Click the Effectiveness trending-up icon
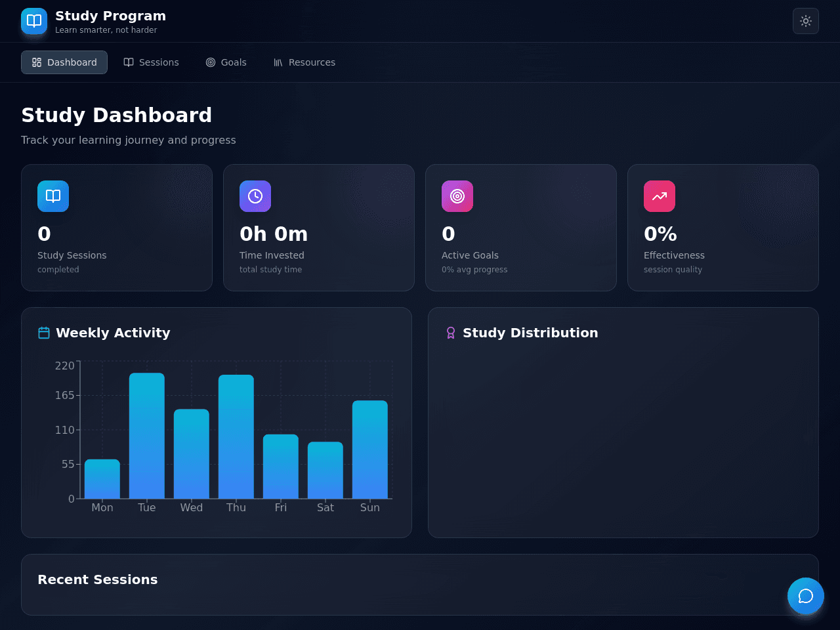 coord(660,196)
